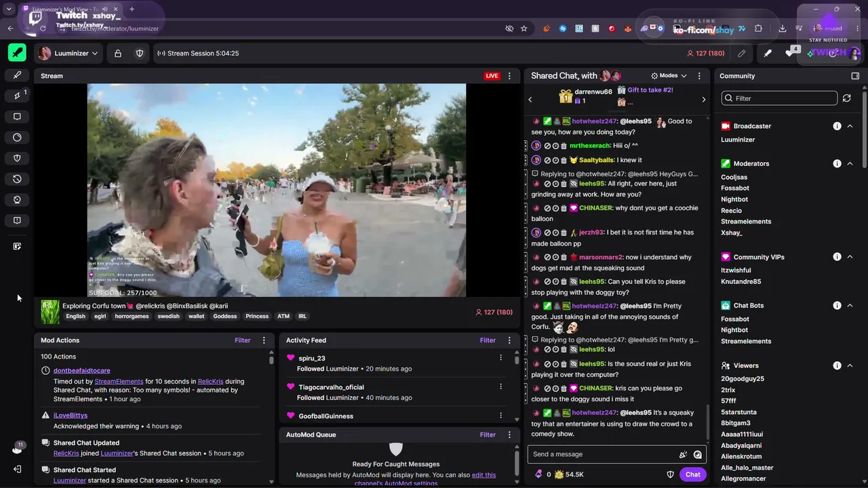Delete mrthexerach's chat message
This screenshot has height=488, width=868.
pyautogui.click(x=564, y=146)
